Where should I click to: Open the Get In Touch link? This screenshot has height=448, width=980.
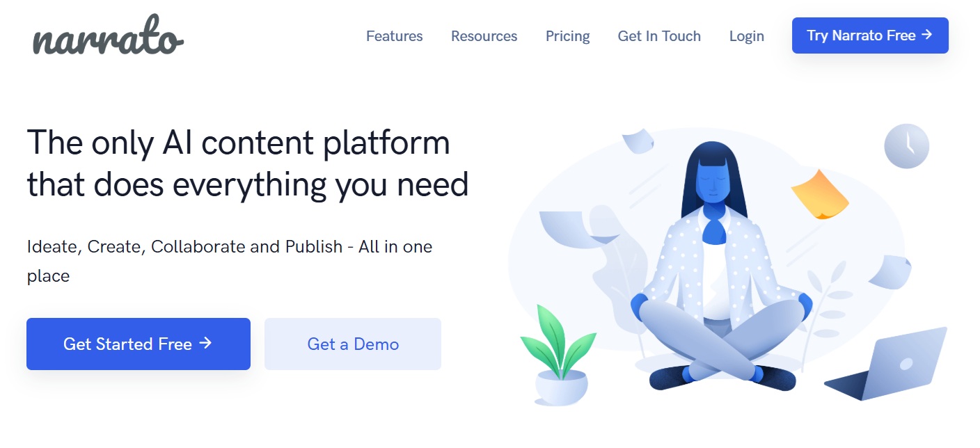coord(659,36)
